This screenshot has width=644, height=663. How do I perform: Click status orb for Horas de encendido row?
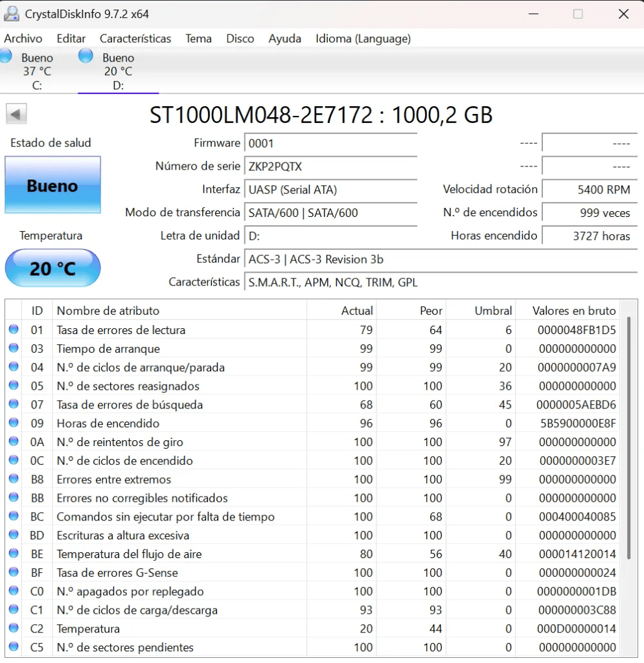(x=14, y=422)
